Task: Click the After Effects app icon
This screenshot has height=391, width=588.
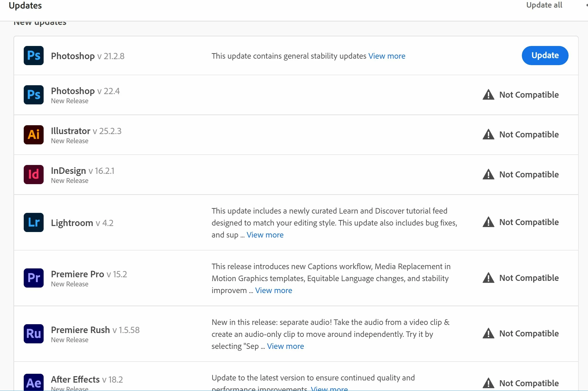Action: (34, 383)
